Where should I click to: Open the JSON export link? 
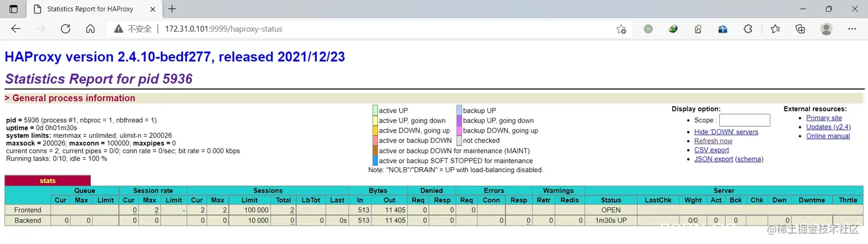[714, 159]
